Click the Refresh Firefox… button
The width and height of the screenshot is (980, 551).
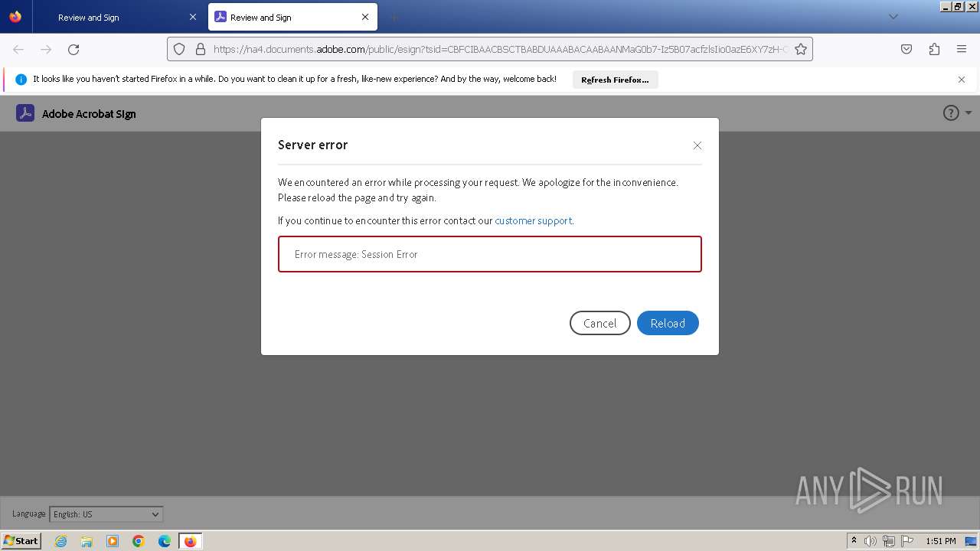[x=615, y=80]
